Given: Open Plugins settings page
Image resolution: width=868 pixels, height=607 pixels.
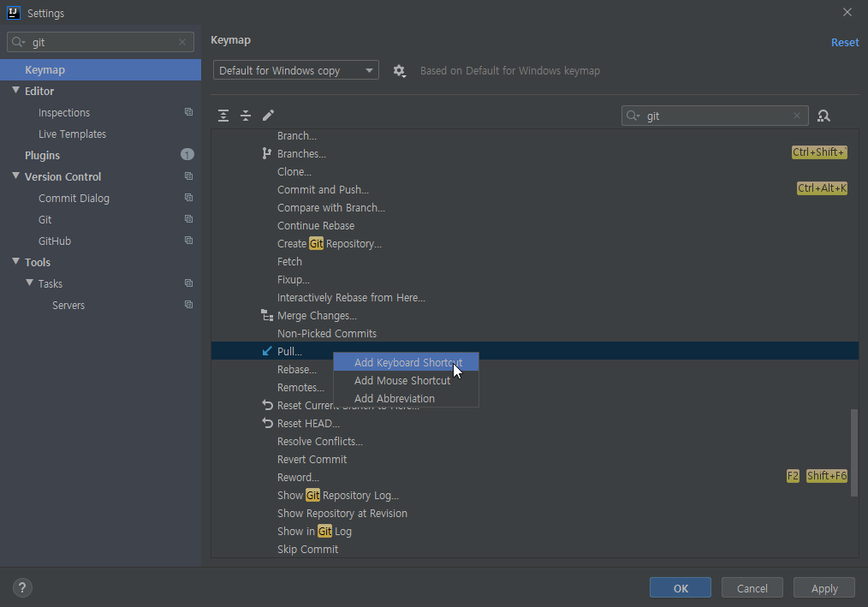Looking at the screenshot, I should pos(42,155).
